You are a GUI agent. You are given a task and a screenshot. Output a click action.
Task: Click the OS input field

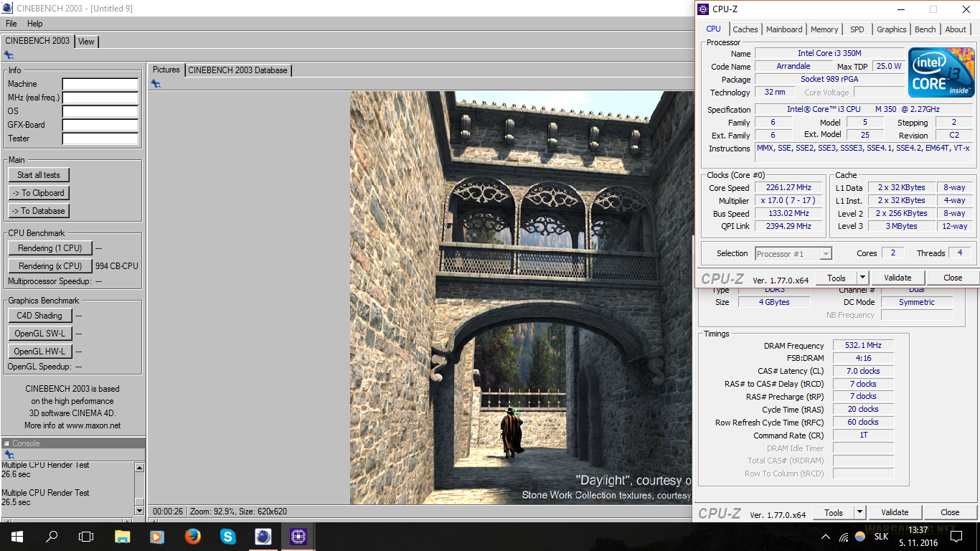pyautogui.click(x=100, y=111)
